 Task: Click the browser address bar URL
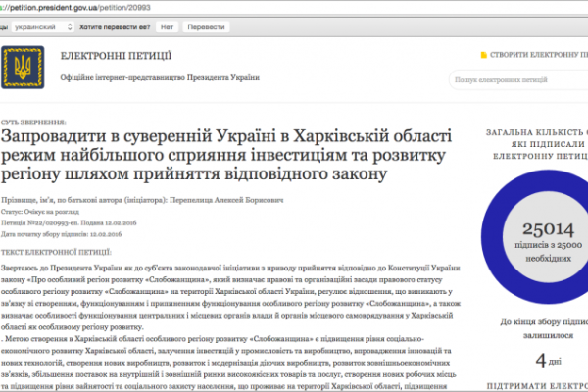tap(75, 8)
